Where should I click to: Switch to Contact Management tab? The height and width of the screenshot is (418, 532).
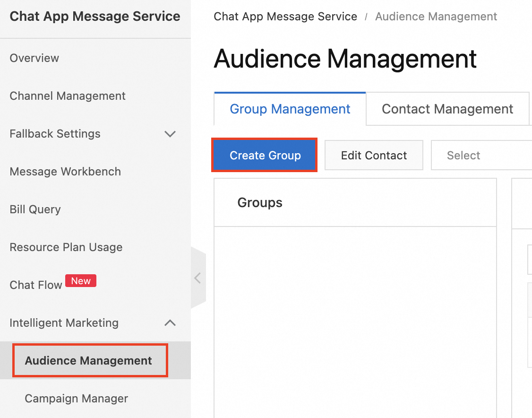point(447,109)
